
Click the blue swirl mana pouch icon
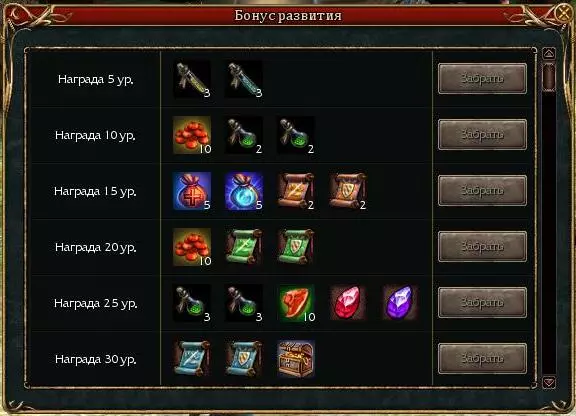[x=244, y=191]
